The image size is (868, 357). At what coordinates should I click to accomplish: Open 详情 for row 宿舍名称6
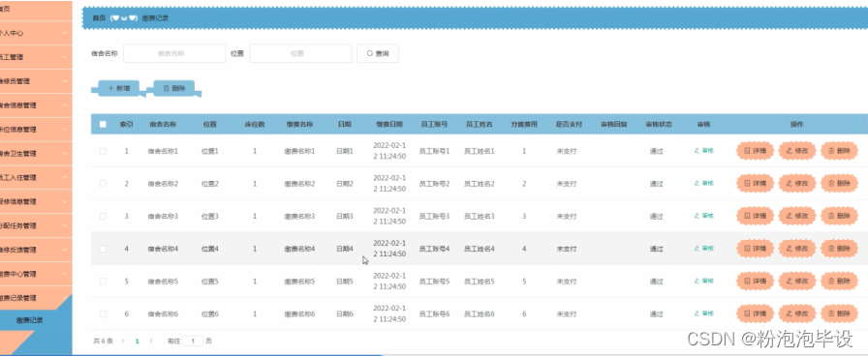point(755,313)
